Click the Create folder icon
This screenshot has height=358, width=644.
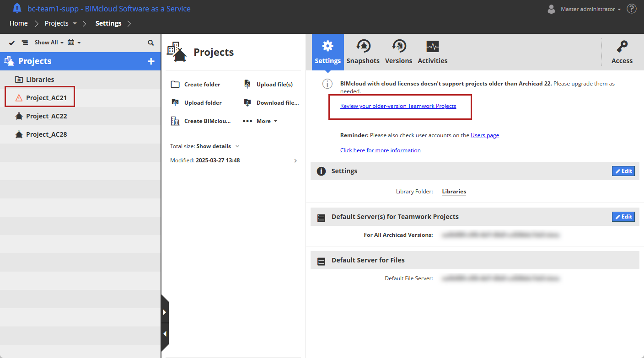pyautogui.click(x=175, y=84)
